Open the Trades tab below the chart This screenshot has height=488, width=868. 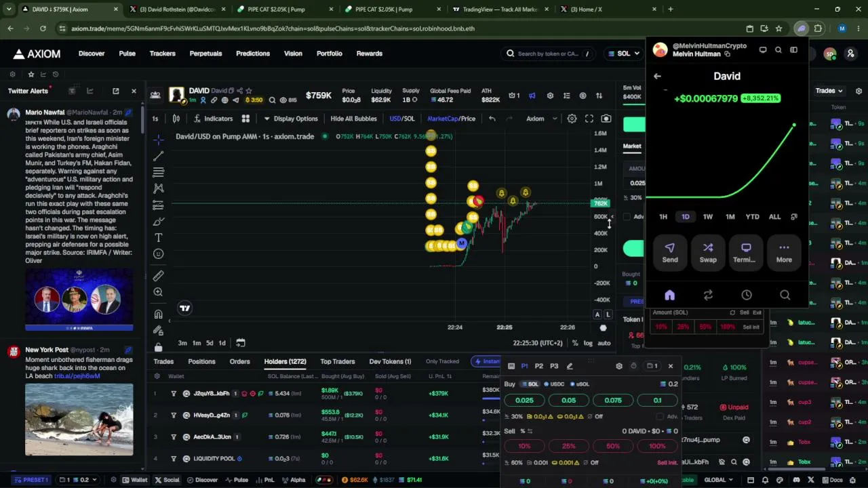[x=163, y=361]
